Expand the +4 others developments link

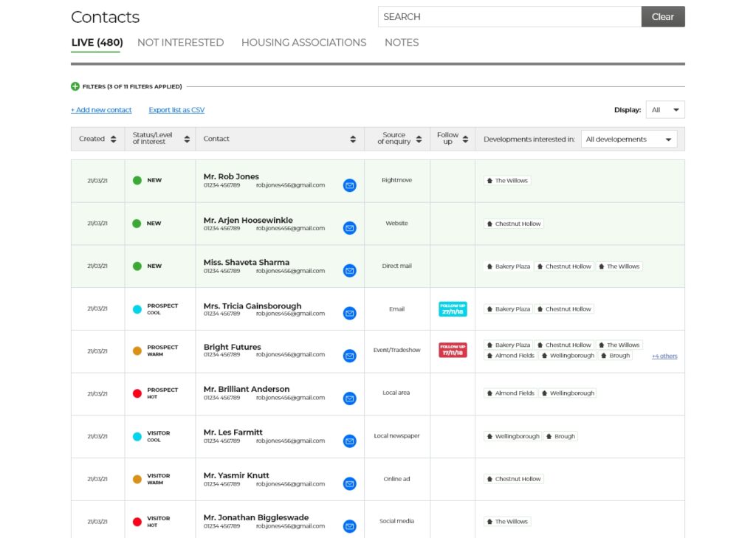tap(664, 356)
